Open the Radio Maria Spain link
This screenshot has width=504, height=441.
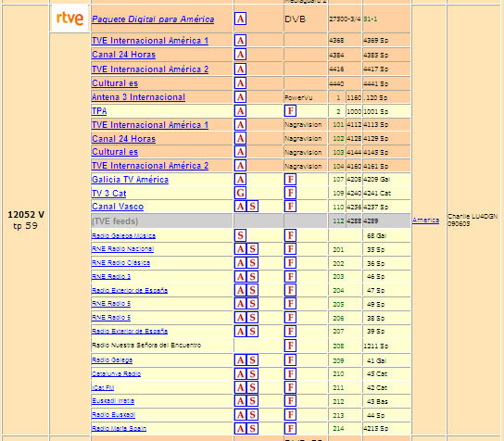(x=120, y=428)
